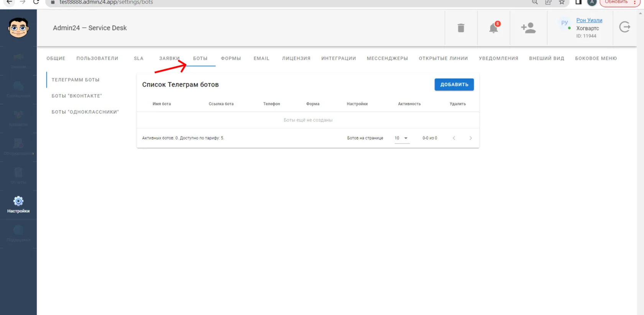Go to the next bots page
644x315 pixels.
471,138
